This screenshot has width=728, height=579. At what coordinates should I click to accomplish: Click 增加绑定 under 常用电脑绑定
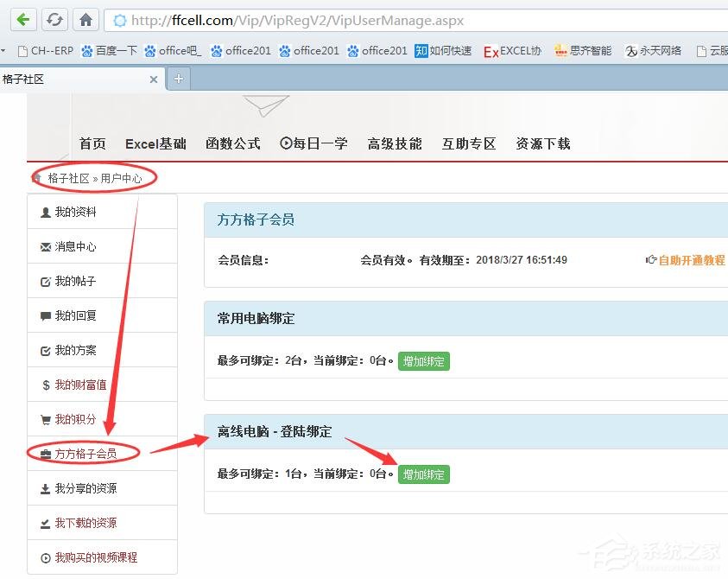click(424, 362)
